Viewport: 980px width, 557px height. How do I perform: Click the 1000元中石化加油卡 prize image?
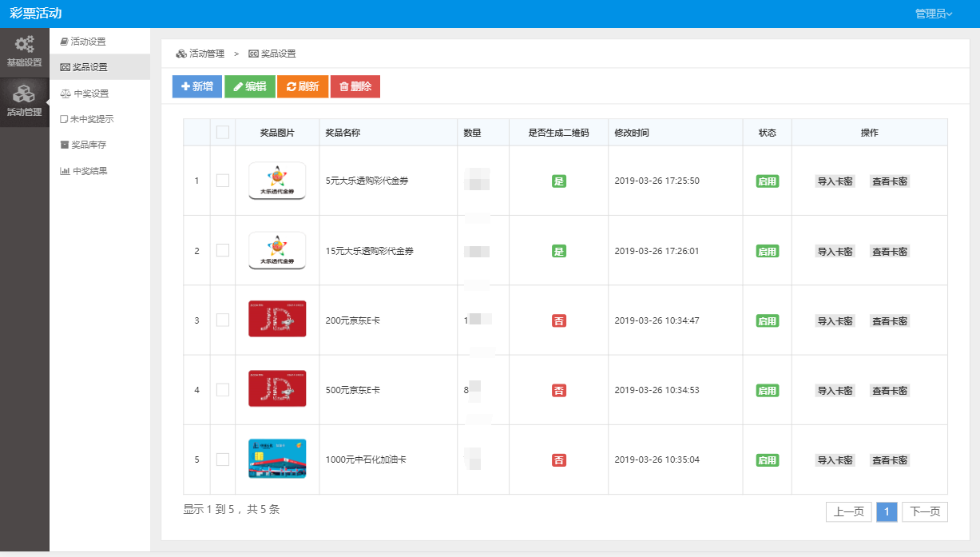coord(277,460)
